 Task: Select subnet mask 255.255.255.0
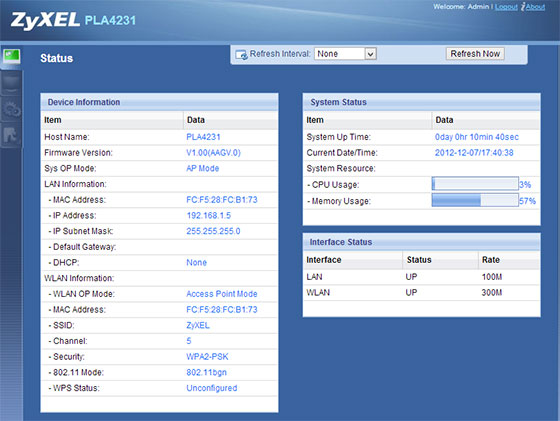point(213,231)
